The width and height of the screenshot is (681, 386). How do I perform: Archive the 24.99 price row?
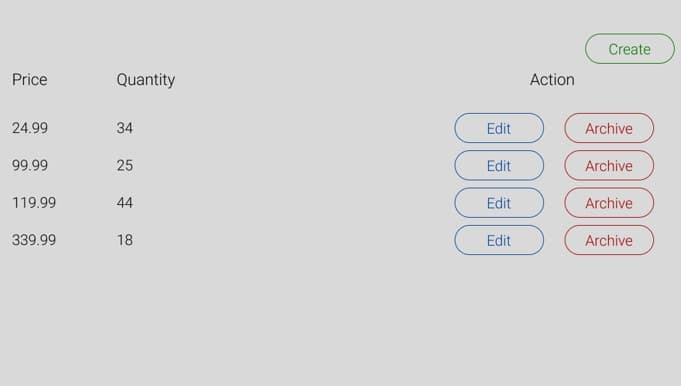pyautogui.click(x=609, y=128)
